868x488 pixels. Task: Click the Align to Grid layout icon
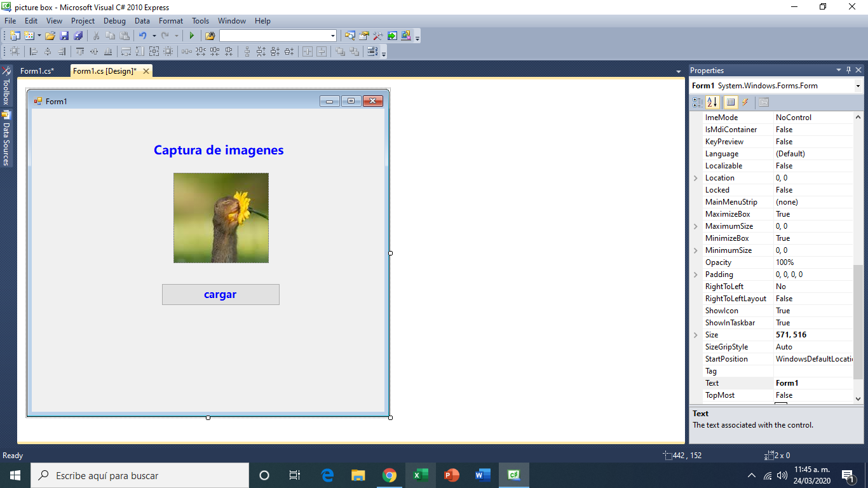coord(15,51)
